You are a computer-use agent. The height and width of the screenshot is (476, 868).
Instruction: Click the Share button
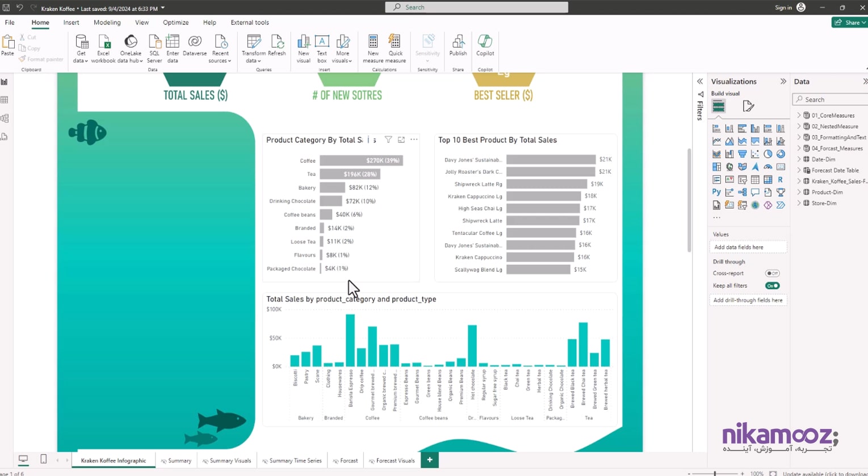(x=849, y=23)
